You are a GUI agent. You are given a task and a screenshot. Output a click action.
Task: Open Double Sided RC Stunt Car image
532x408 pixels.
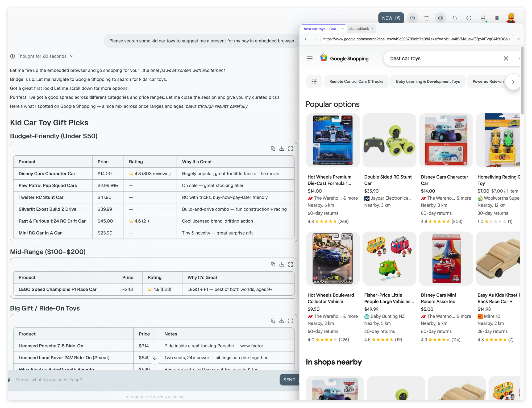[x=389, y=140]
